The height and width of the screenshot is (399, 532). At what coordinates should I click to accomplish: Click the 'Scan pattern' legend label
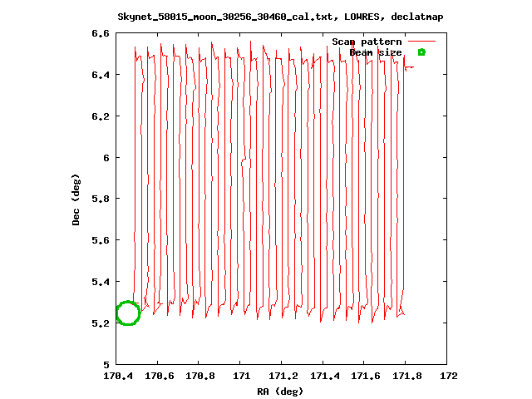[367, 42]
